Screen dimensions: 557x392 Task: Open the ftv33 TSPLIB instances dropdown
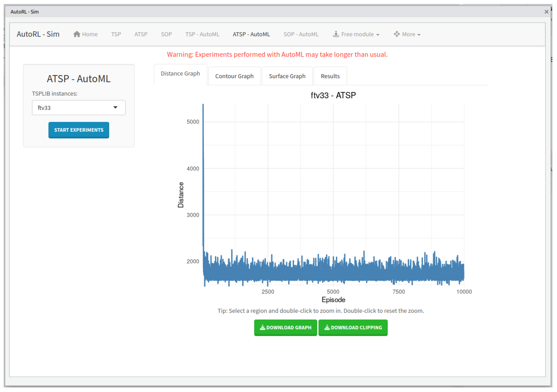pyautogui.click(x=79, y=108)
